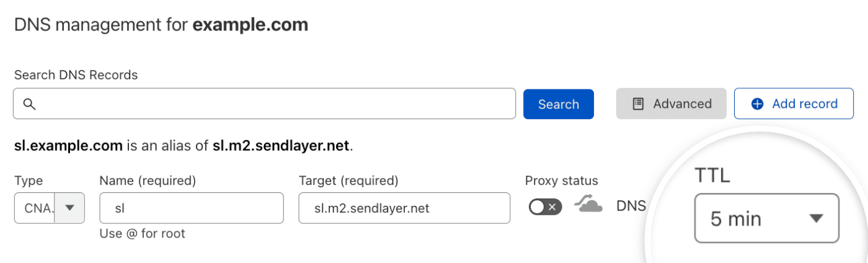
Task: Click the gray cloud proxy icon
Action: (x=588, y=205)
